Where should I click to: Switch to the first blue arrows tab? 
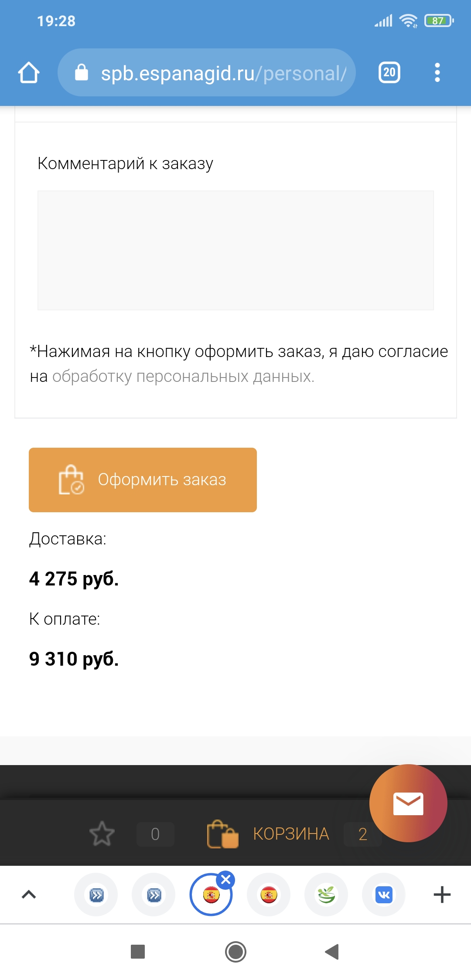tap(96, 895)
